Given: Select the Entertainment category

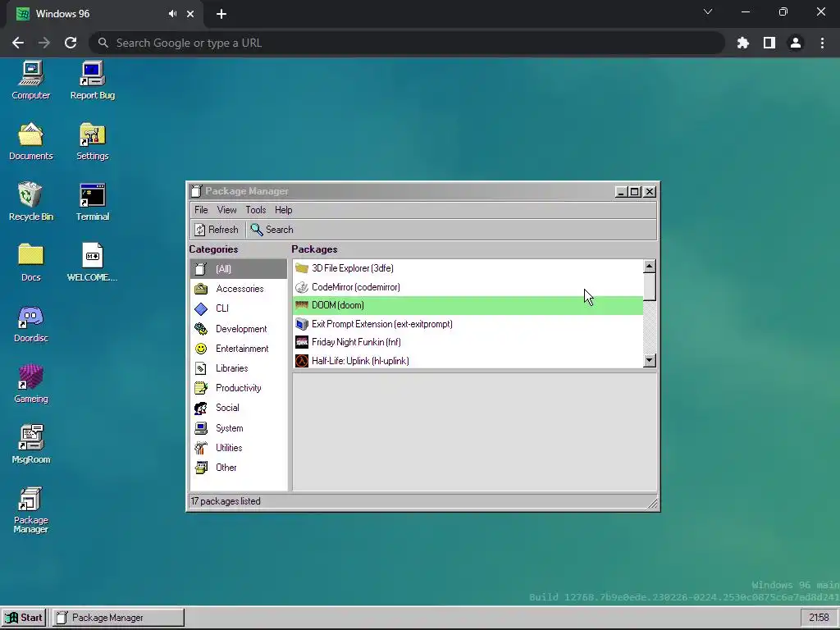Looking at the screenshot, I should tap(239, 348).
